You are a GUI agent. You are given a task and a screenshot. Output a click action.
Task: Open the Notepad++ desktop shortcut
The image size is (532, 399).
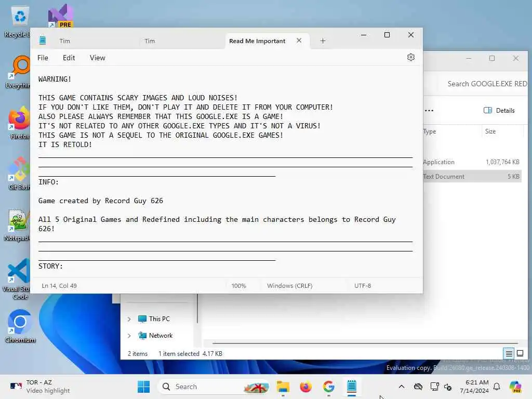tap(17, 224)
